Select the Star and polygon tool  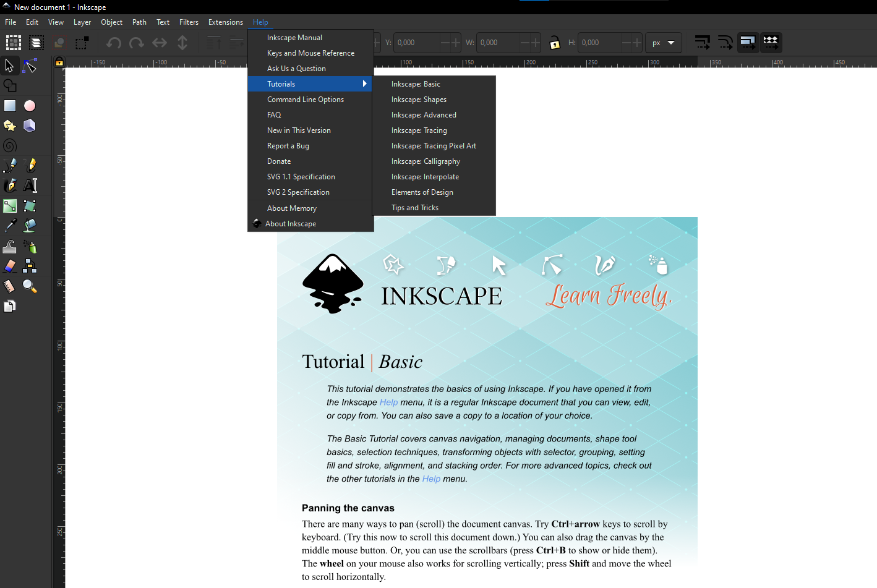point(9,126)
